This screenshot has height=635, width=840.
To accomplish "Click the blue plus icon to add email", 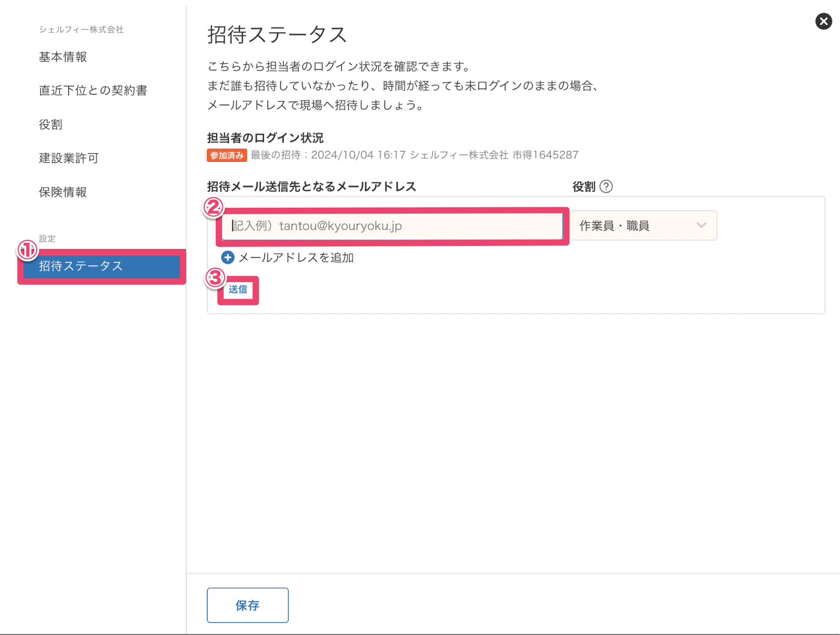I will 228,257.
